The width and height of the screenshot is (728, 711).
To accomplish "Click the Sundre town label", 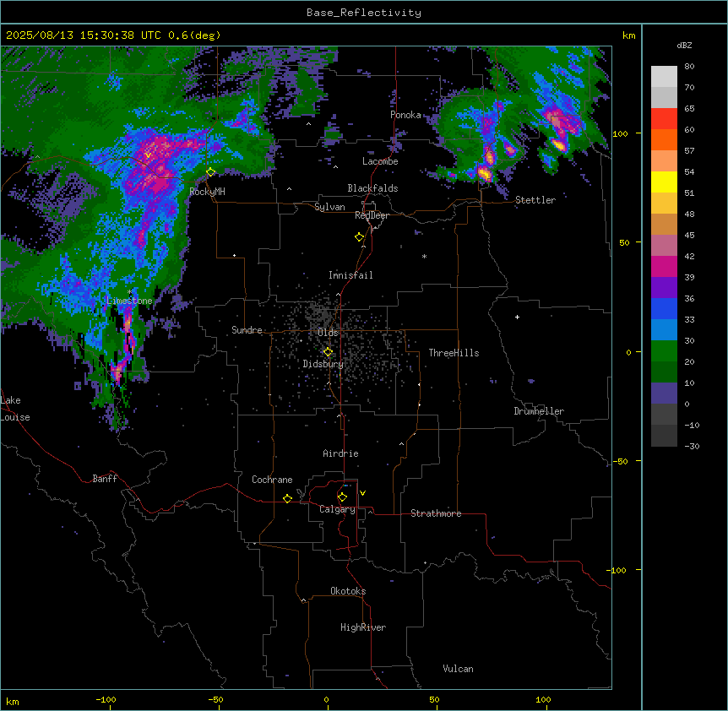I will 247,330.
